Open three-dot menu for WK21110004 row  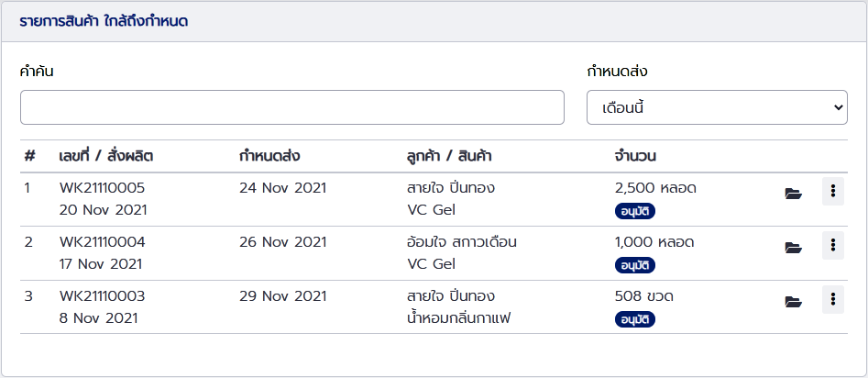click(832, 245)
